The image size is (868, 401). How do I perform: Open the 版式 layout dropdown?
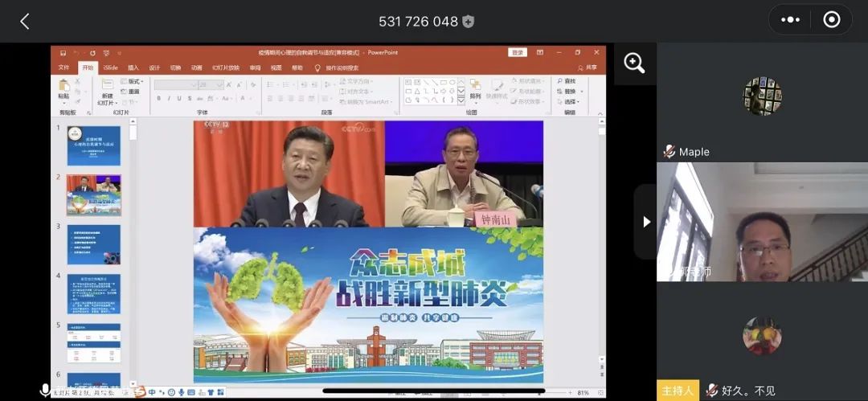(x=132, y=81)
